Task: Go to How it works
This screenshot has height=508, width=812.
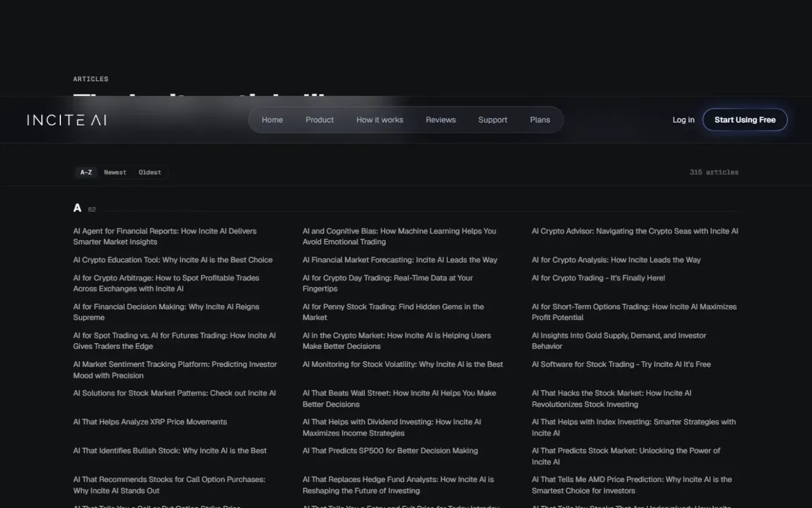Action: click(380, 120)
